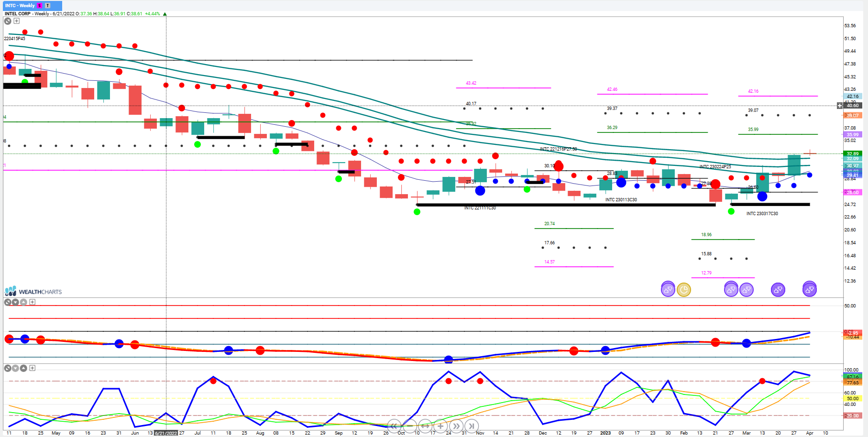
Task: Click the INTC 230224P25 option label
Action: pyautogui.click(x=715, y=167)
